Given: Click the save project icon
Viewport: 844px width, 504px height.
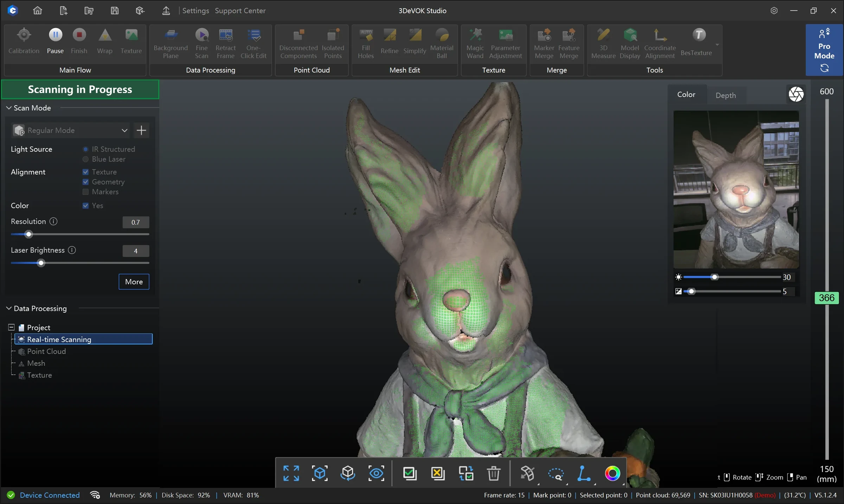Looking at the screenshot, I should coord(115,11).
